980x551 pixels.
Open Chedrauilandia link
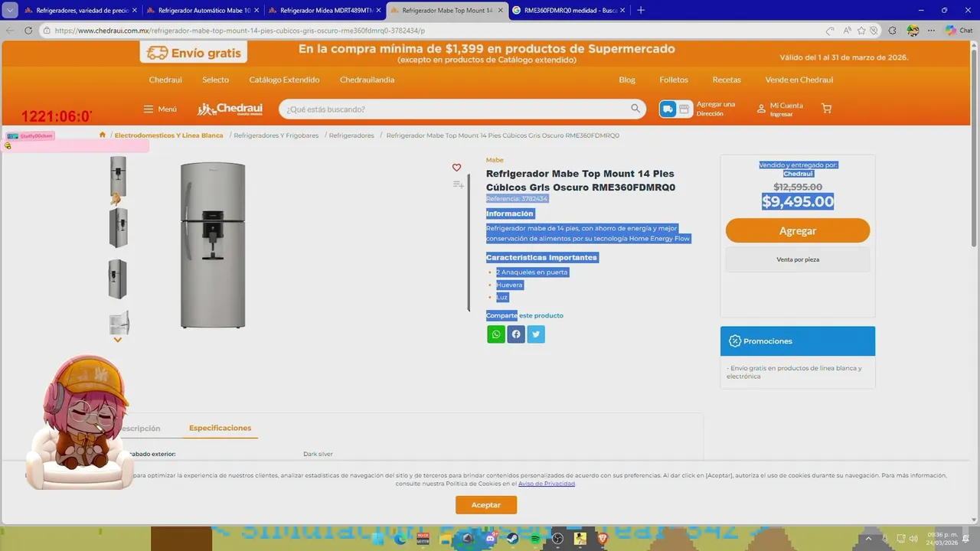pyautogui.click(x=367, y=80)
